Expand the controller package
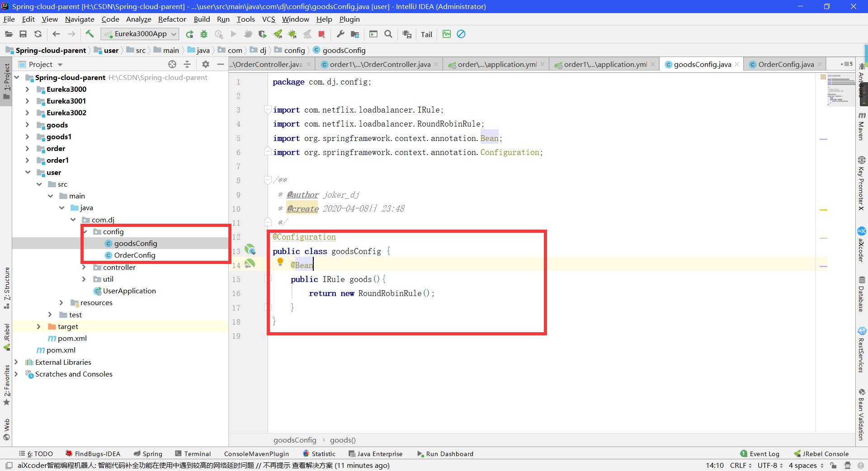The height and width of the screenshot is (471, 868). tap(84, 267)
